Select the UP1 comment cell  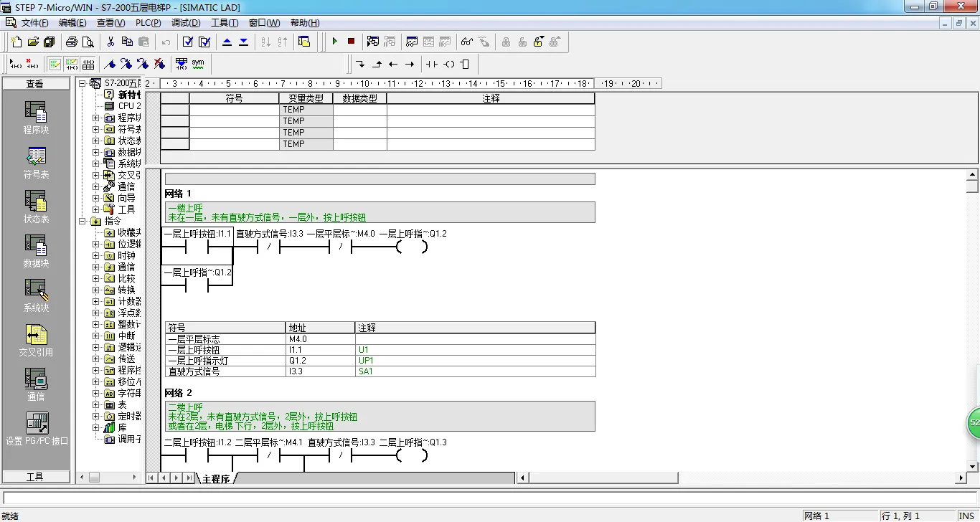pyautogui.click(x=475, y=361)
